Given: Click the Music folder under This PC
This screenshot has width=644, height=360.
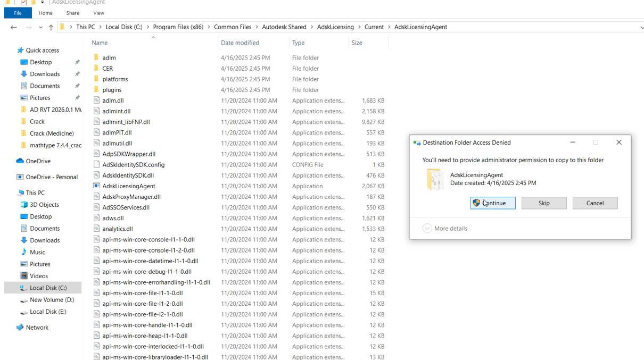Looking at the screenshot, I should [x=37, y=252].
